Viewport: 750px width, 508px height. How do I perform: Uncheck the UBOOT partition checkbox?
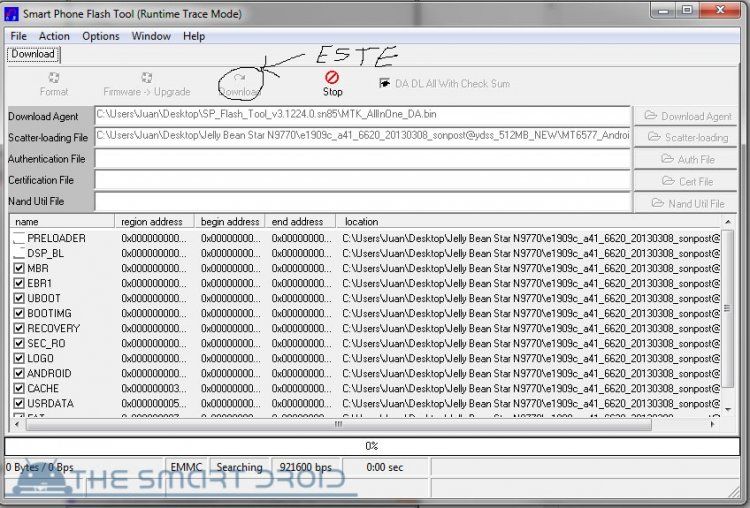click(19, 298)
